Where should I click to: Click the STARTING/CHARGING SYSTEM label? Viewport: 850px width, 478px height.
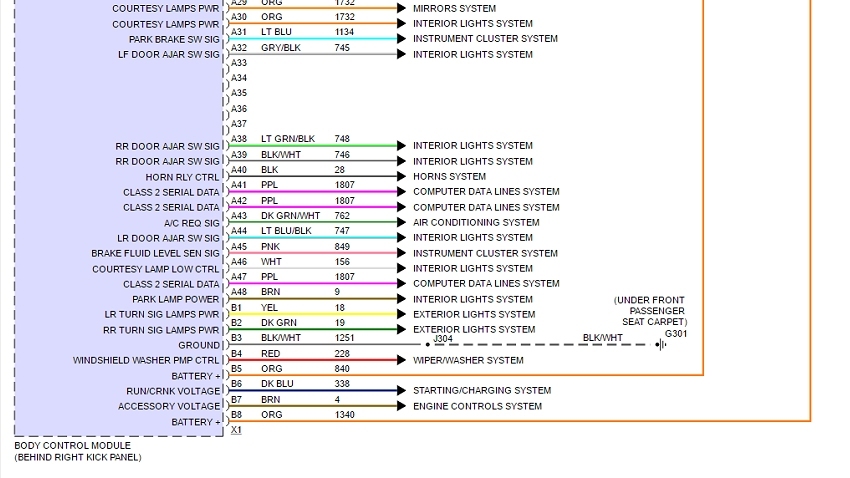point(482,391)
